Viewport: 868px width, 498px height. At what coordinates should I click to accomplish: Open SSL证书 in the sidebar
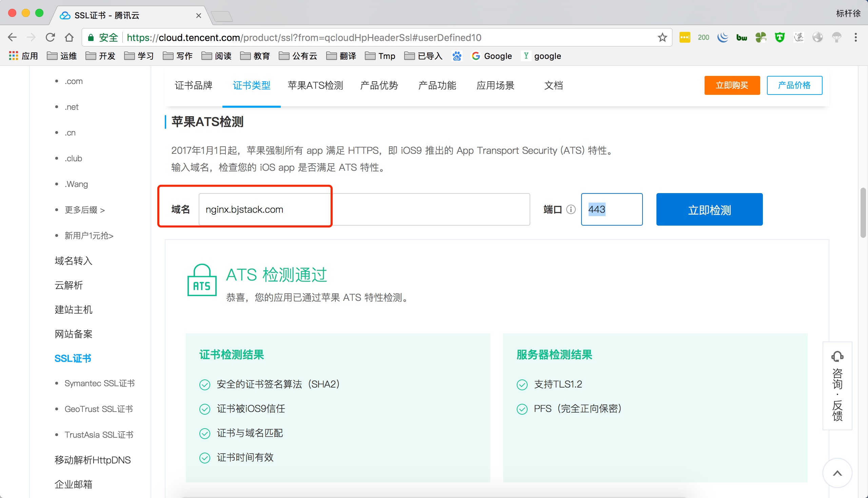click(73, 358)
